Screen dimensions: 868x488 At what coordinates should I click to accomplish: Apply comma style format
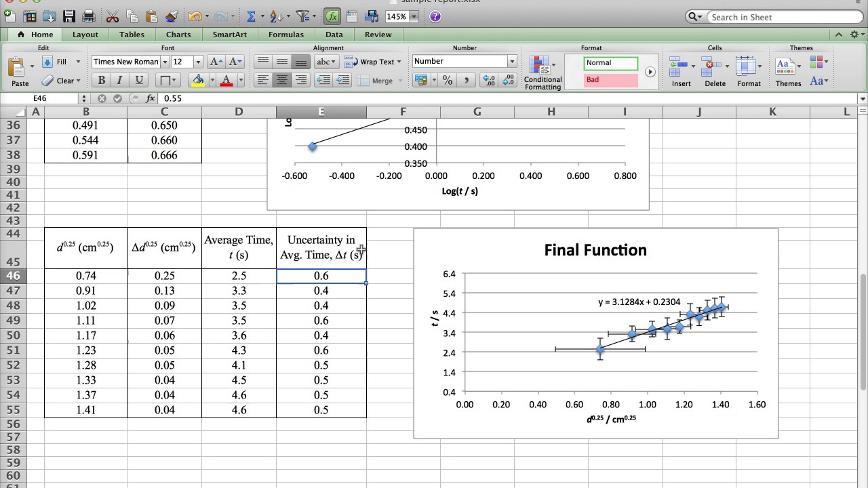467,80
